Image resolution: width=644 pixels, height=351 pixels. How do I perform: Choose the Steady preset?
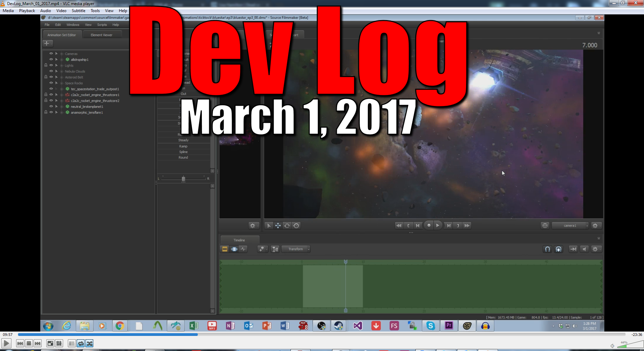tap(183, 140)
